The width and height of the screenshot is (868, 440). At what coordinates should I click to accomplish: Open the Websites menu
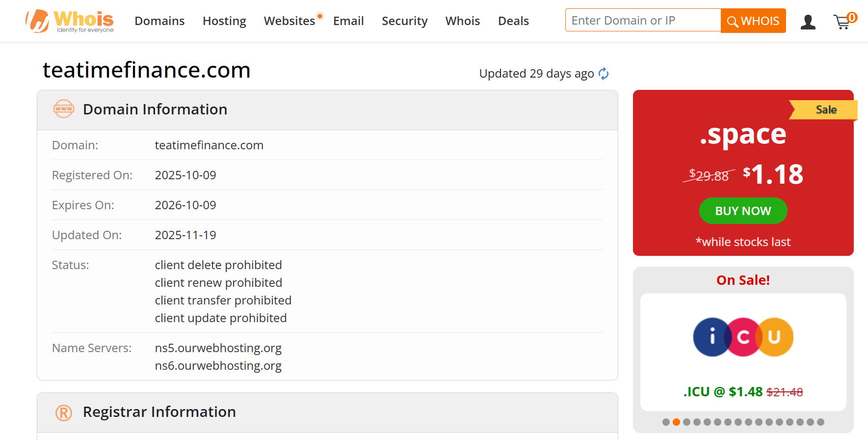coord(289,21)
